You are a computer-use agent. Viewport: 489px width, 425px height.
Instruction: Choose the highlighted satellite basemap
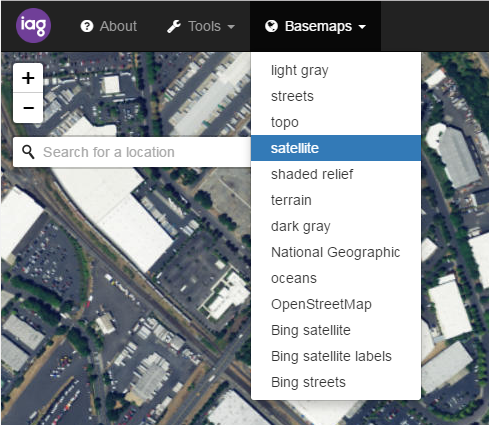point(336,148)
